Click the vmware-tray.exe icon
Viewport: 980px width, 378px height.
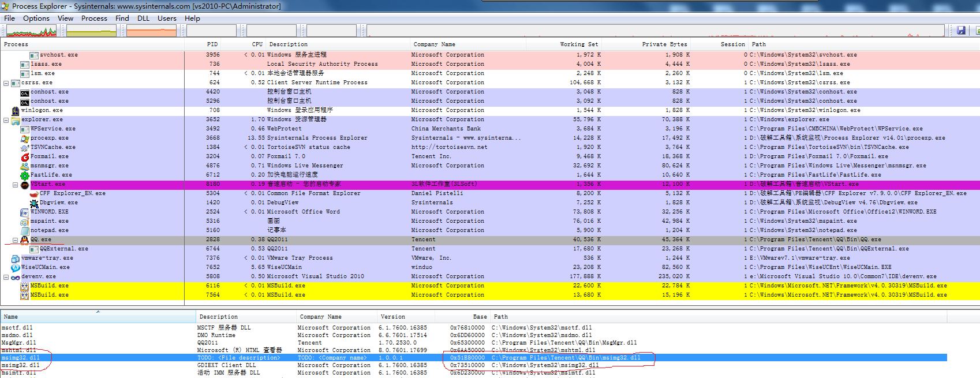pos(16,259)
